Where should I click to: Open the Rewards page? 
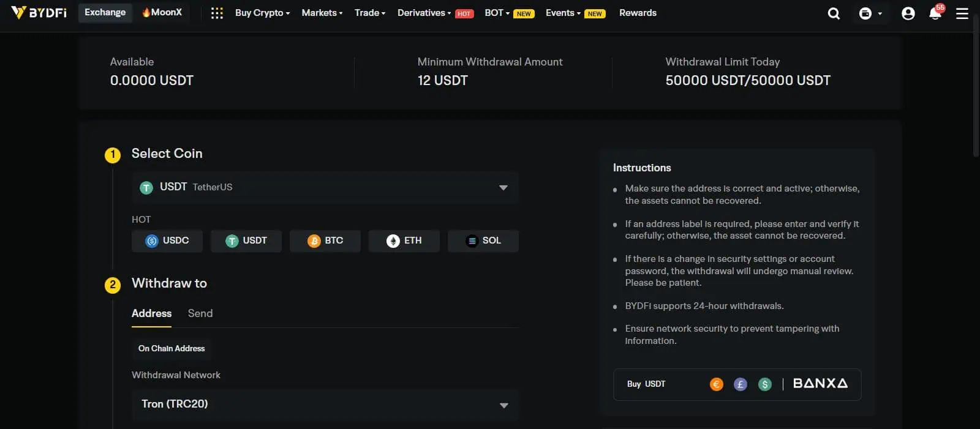click(x=638, y=13)
